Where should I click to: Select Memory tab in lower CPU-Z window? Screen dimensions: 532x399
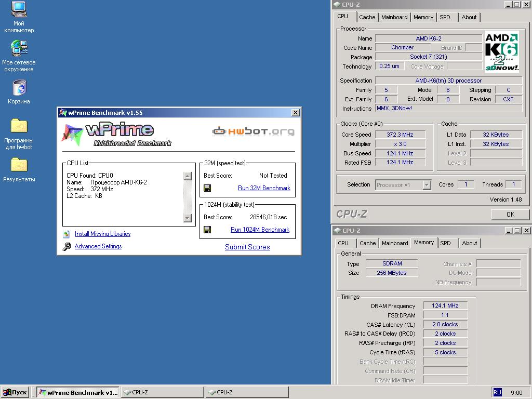[424, 242]
